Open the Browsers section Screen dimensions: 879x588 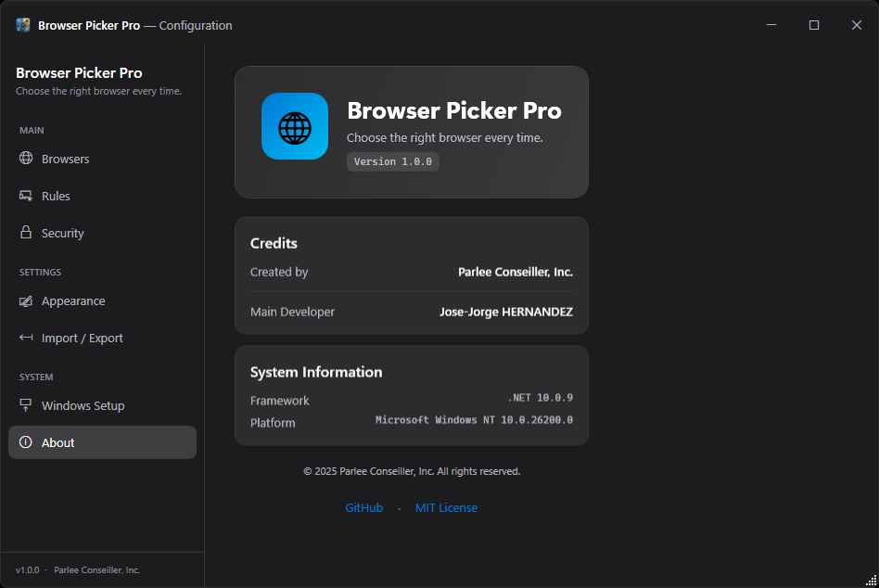point(103,159)
